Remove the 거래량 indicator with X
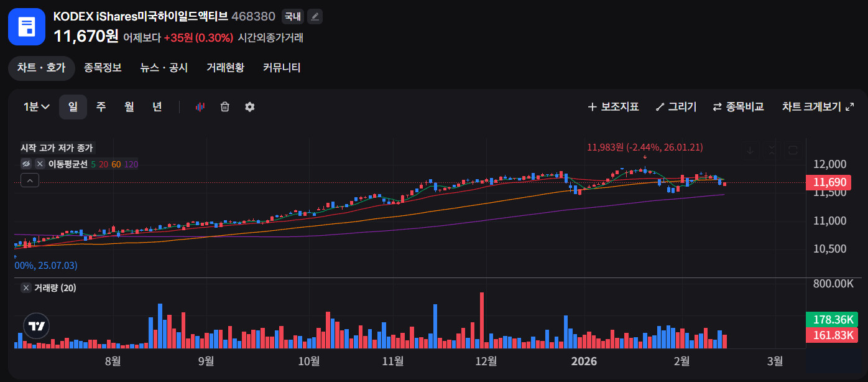This screenshot has height=382, width=868. tap(26, 288)
